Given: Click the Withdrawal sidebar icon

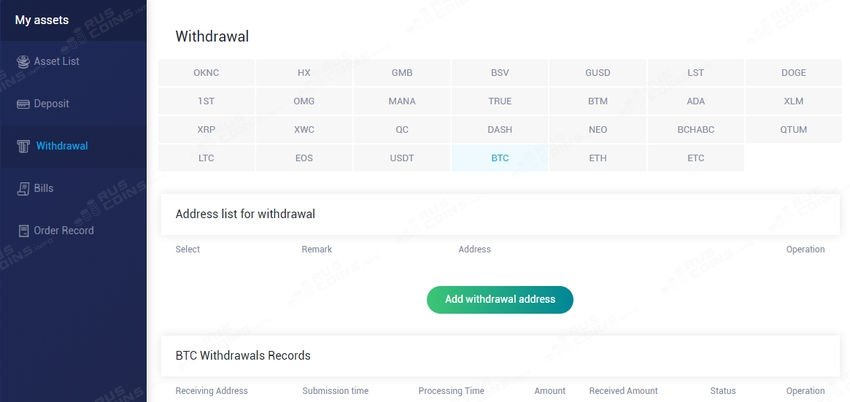Looking at the screenshot, I should pyautogui.click(x=24, y=146).
